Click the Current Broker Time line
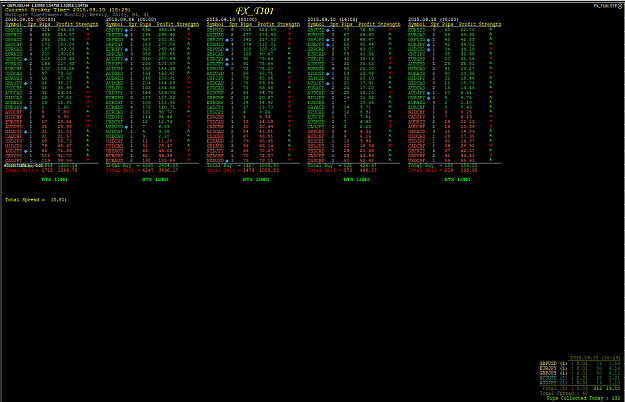This screenshot has width=625, height=402. [x=68, y=10]
